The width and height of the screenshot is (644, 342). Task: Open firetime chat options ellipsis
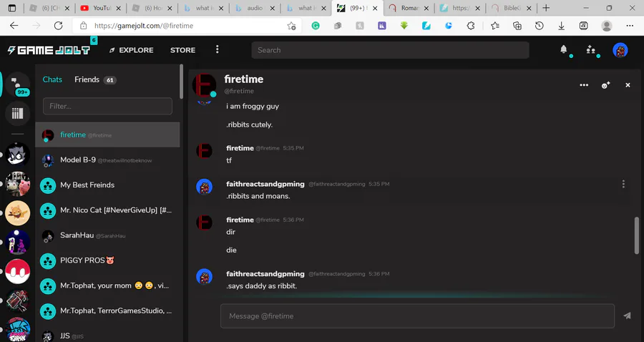coord(584,85)
